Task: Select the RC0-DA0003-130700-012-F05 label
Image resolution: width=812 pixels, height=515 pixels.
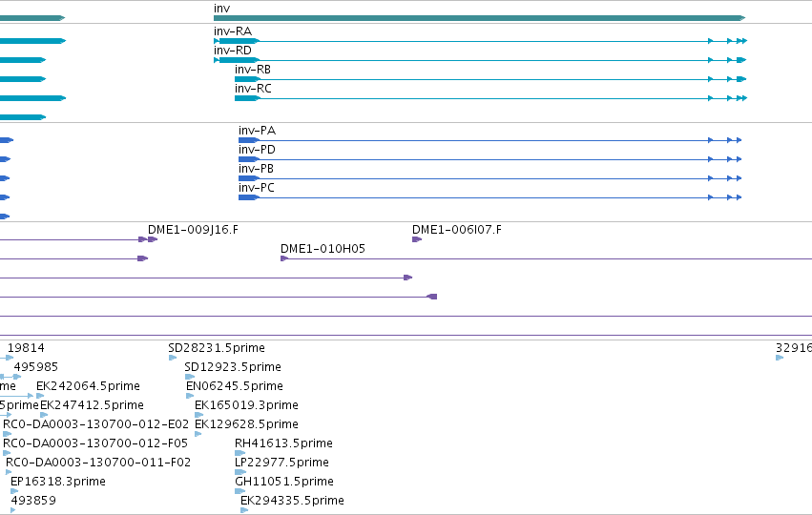Action: click(95, 443)
